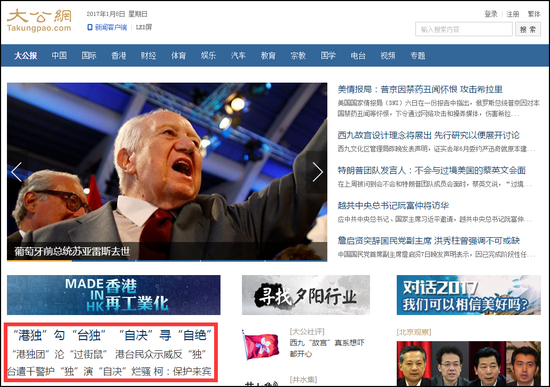Open 台遣千警护“独”演“自决”烂骚 link
Image resolution: width=550 pixels, height=387 pixels.
pyautogui.click(x=79, y=372)
